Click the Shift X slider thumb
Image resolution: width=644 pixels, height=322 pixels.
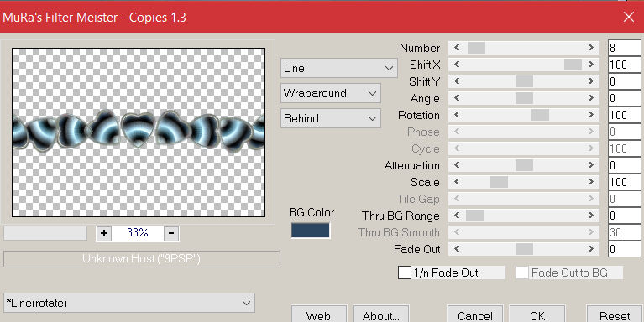[573, 65]
